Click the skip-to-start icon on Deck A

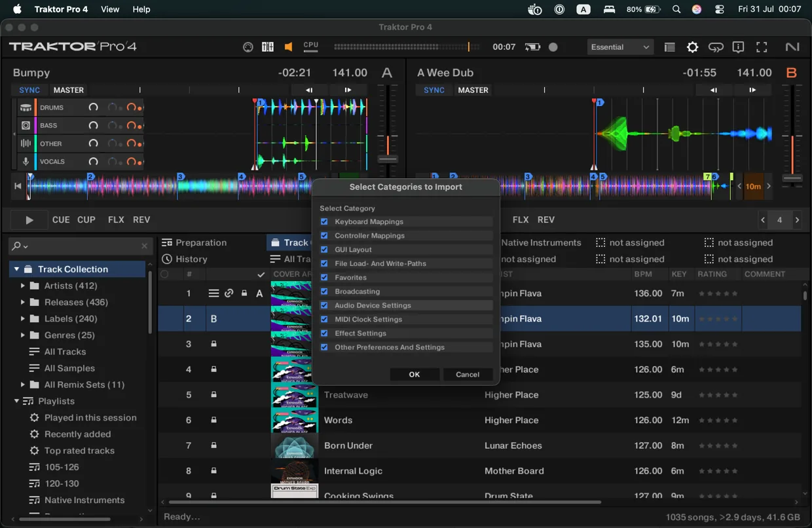[18, 186]
